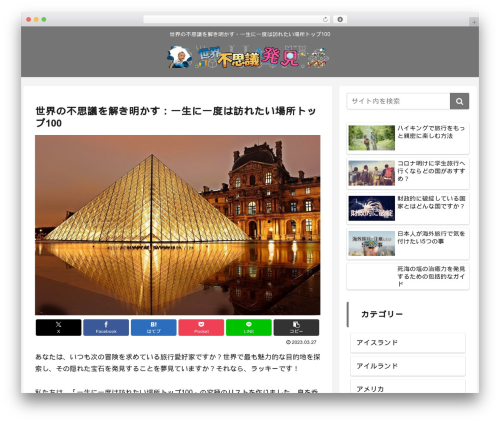Click the browser address bar

[x=236, y=20]
